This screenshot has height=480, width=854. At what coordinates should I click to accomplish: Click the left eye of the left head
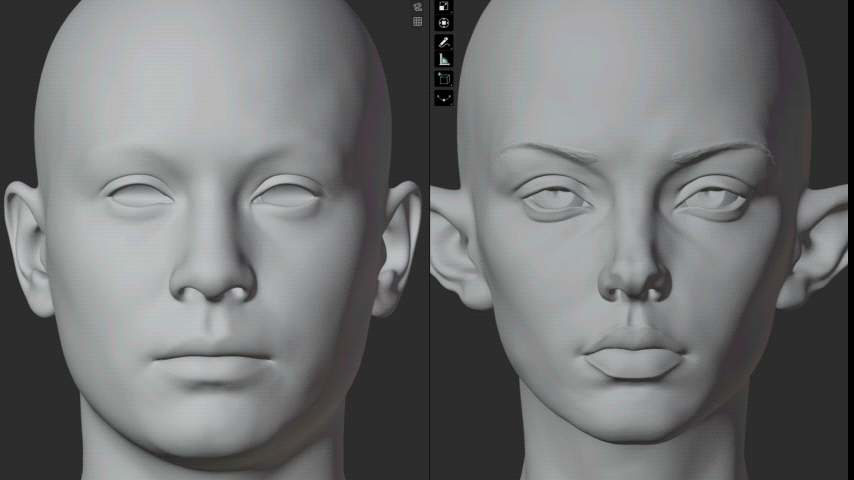(139, 195)
